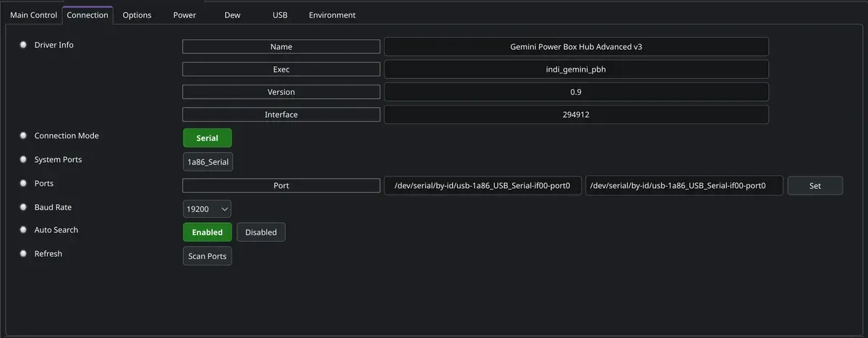Choose the 1a86_Serial system port
The width and height of the screenshot is (868, 338).
(x=208, y=162)
